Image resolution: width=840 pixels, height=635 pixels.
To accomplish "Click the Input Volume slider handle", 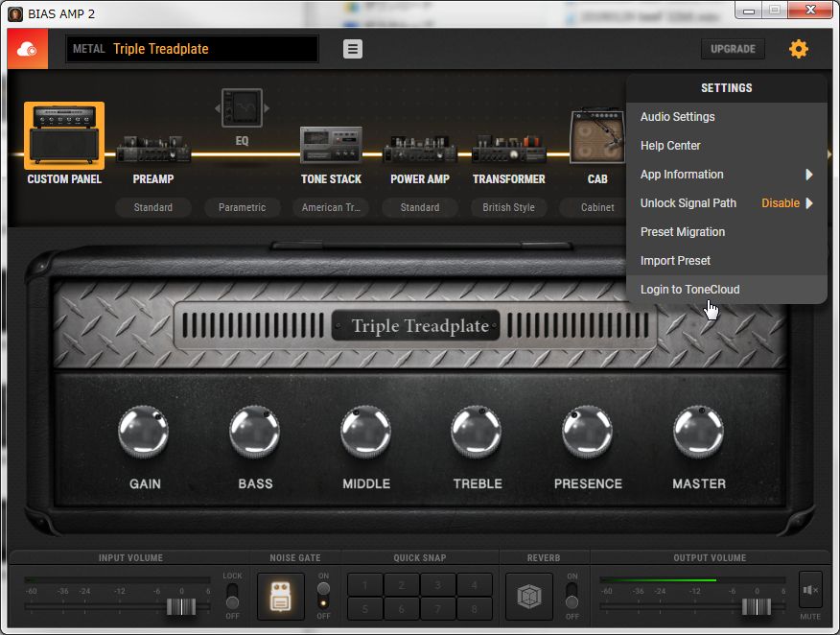I will click(x=181, y=606).
